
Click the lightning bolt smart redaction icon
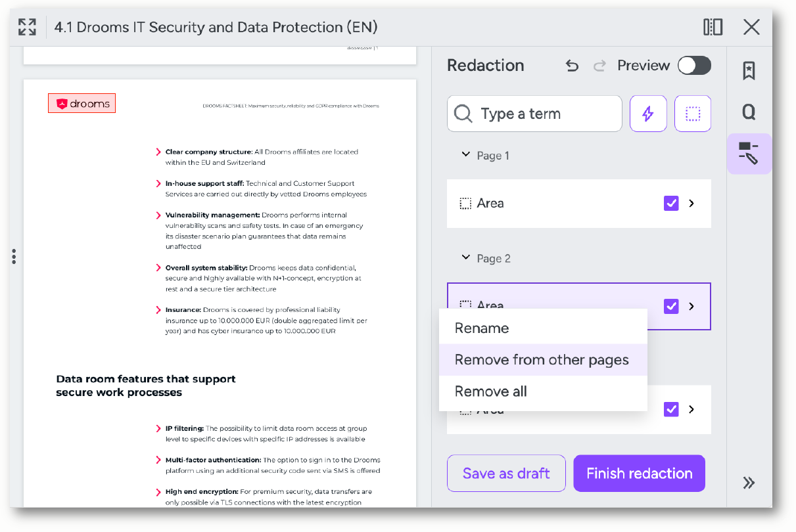click(648, 114)
